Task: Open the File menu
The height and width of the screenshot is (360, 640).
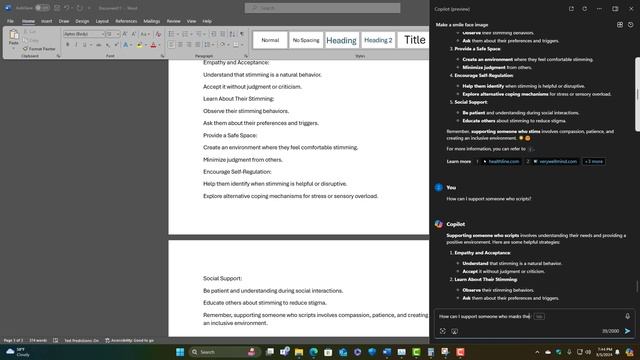Action: coord(10,21)
